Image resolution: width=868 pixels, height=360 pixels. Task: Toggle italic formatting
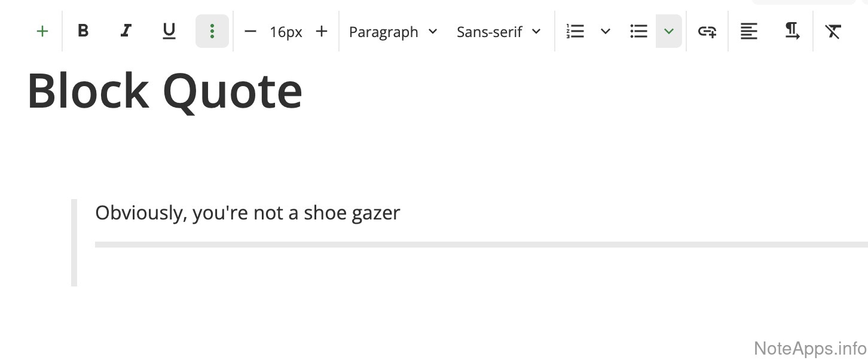tap(126, 31)
